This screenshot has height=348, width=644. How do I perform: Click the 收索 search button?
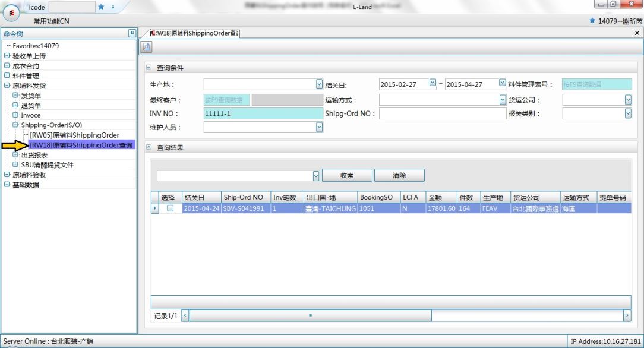pos(347,175)
